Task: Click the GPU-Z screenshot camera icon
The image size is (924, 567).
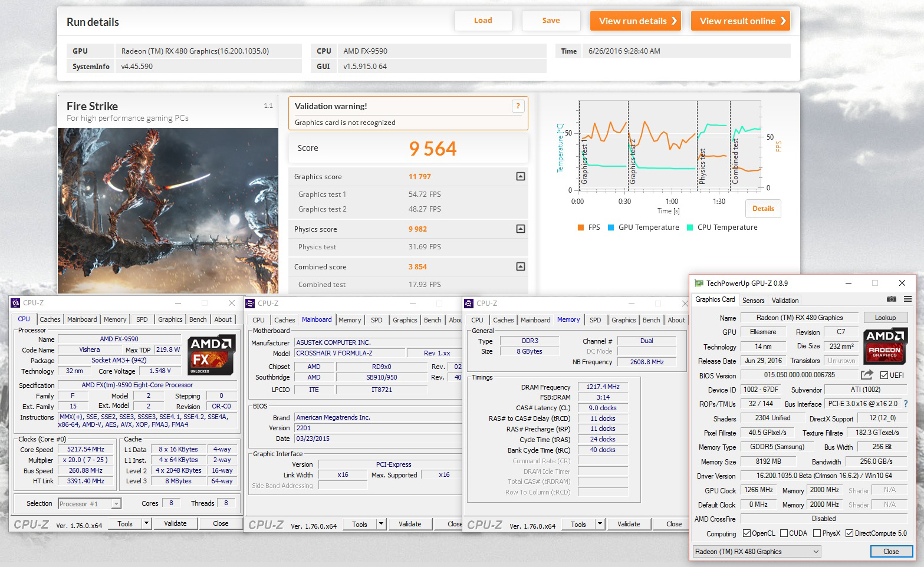Action: (x=891, y=299)
